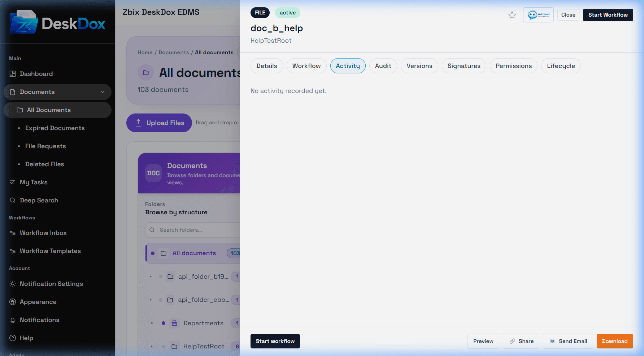Open Expired Documents in sidebar
This screenshot has height=356, width=644.
pyautogui.click(x=55, y=128)
